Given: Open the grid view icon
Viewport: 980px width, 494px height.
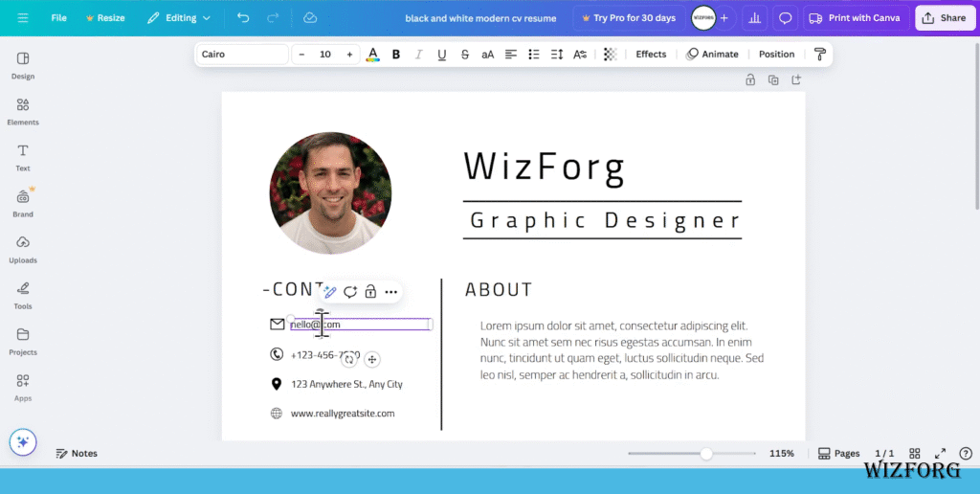Looking at the screenshot, I should (x=915, y=454).
